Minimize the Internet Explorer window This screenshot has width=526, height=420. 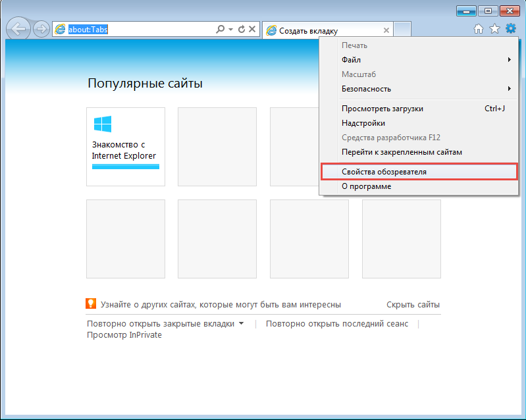click(x=466, y=11)
